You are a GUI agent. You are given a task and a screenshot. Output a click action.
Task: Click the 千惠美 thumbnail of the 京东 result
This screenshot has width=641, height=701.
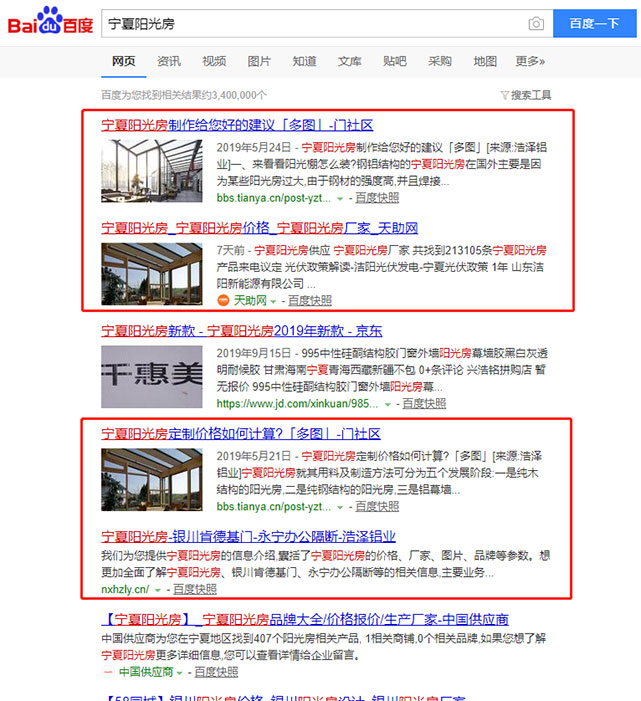(x=152, y=377)
